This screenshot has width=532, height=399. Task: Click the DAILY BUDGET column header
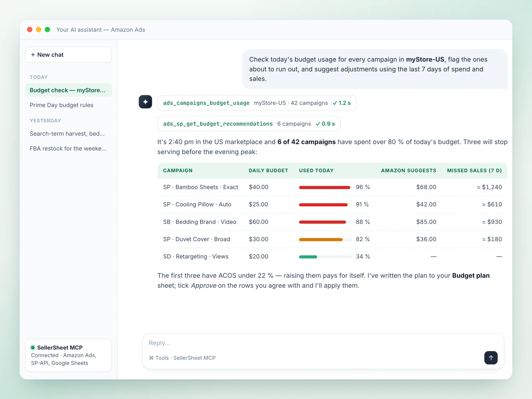pyautogui.click(x=268, y=171)
